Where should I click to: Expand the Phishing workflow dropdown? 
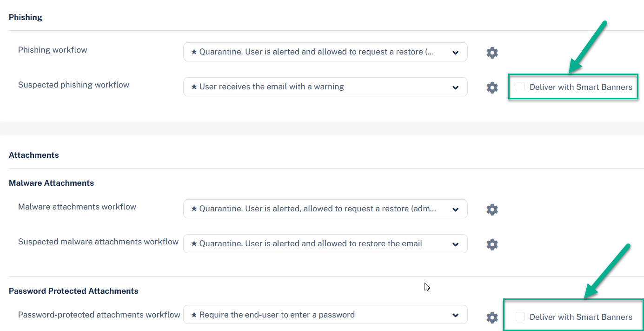325,52
